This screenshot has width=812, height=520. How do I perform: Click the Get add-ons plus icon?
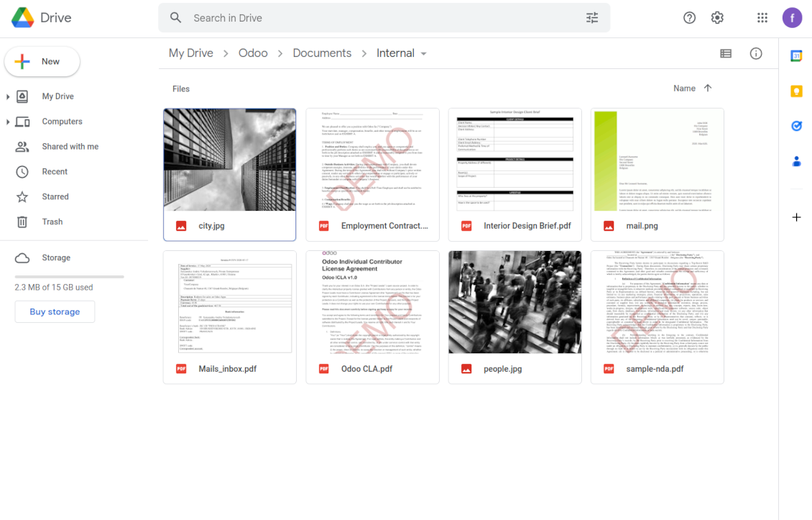(796, 217)
